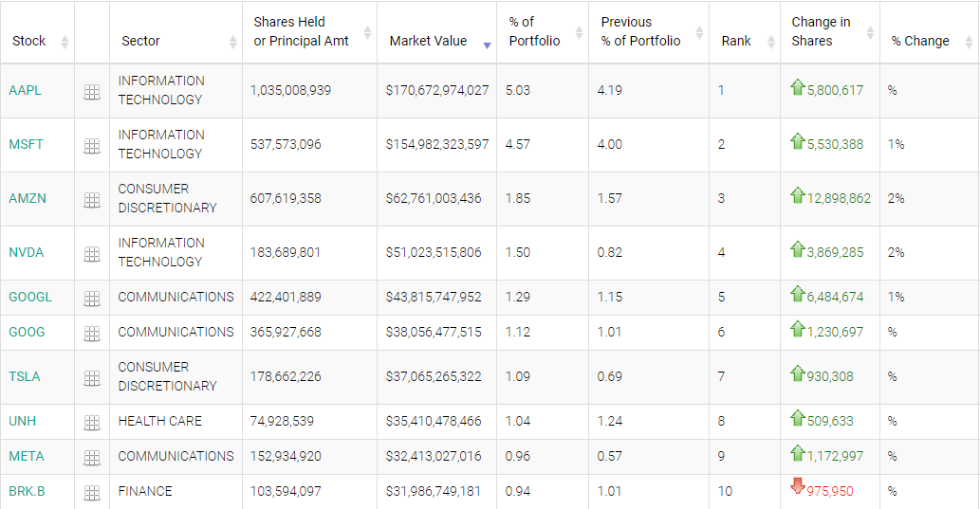Sort by the Sector column header
The height and width of the screenshot is (509, 980).
140,41
